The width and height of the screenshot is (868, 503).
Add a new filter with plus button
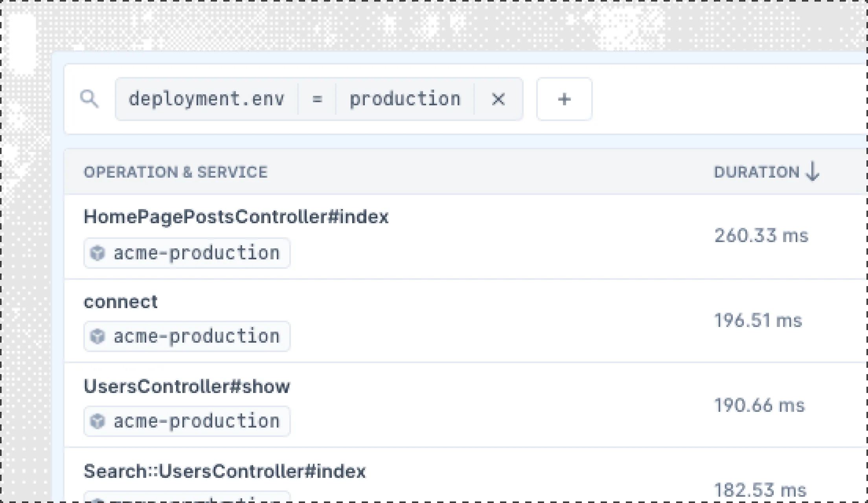[564, 99]
